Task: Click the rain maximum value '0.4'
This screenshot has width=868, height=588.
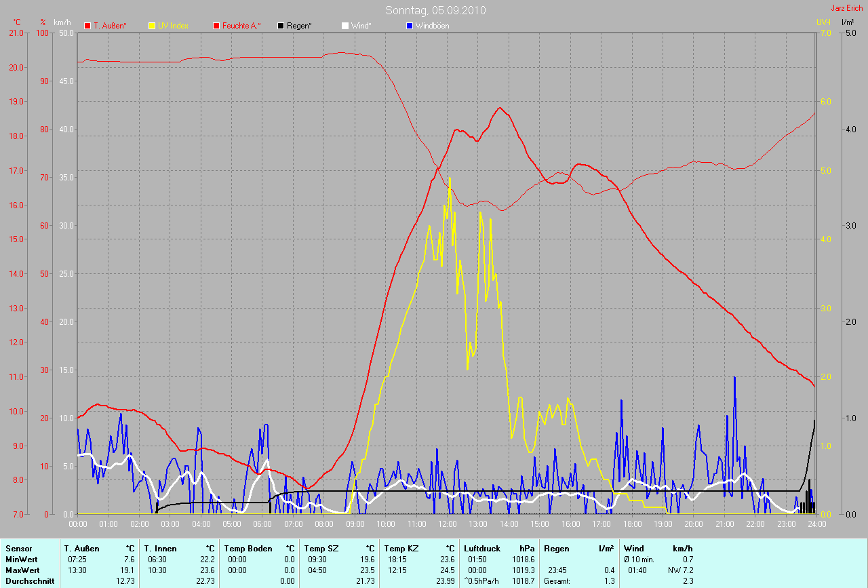Action: (x=609, y=570)
